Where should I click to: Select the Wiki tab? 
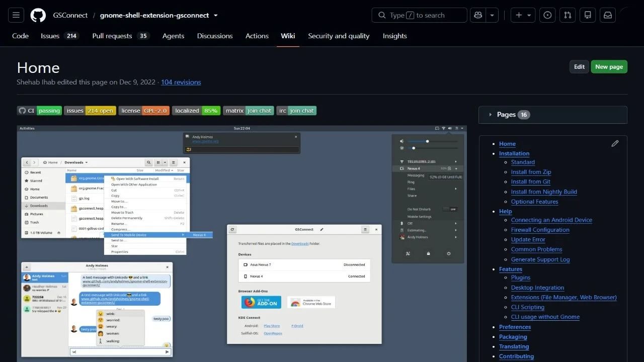point(288,36)
